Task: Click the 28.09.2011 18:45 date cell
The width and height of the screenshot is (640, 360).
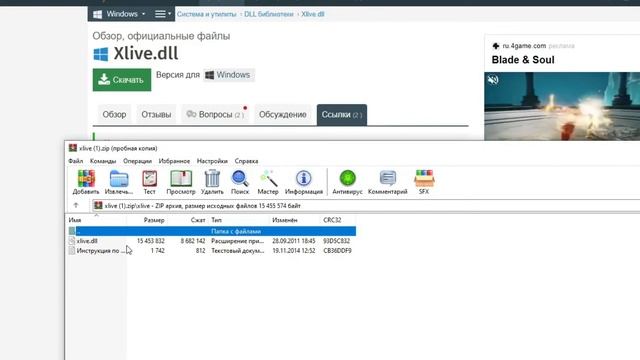Action: point(293,241)
